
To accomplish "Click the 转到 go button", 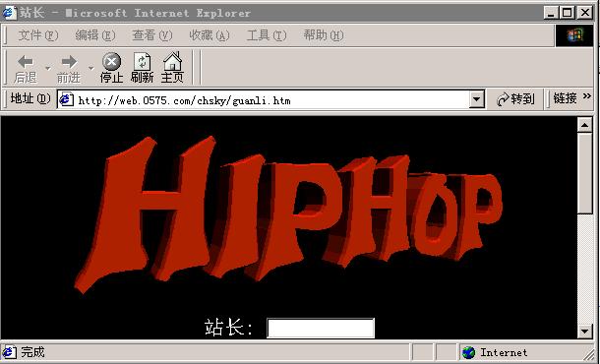I will click(515, 99).
